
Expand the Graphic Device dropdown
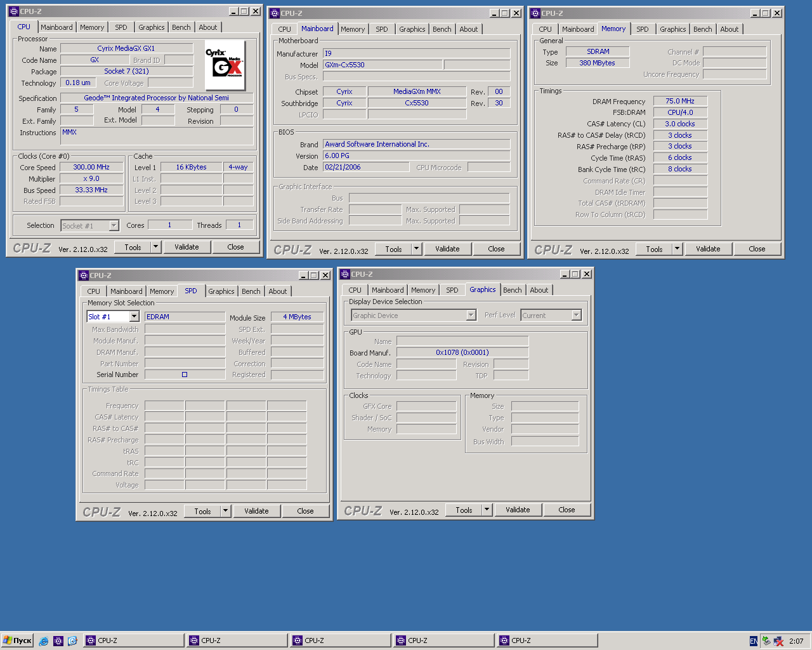click(x=471, y=315)
